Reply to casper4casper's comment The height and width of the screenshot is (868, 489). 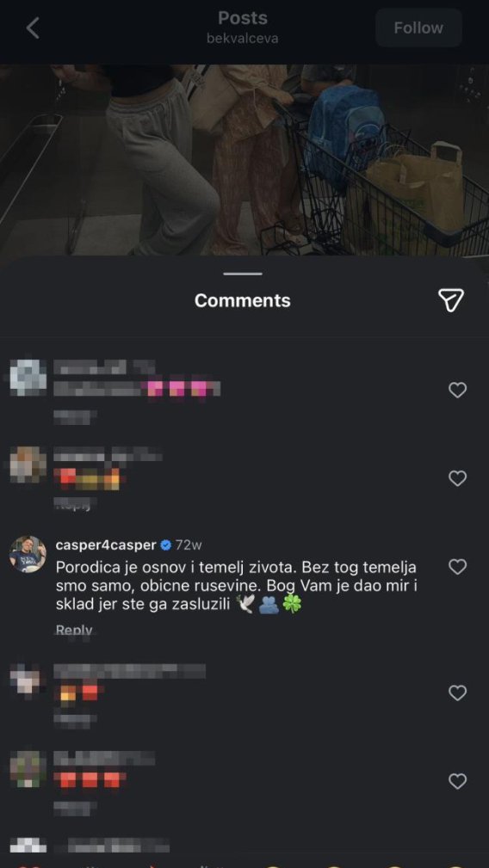click(x=74, y=630)
